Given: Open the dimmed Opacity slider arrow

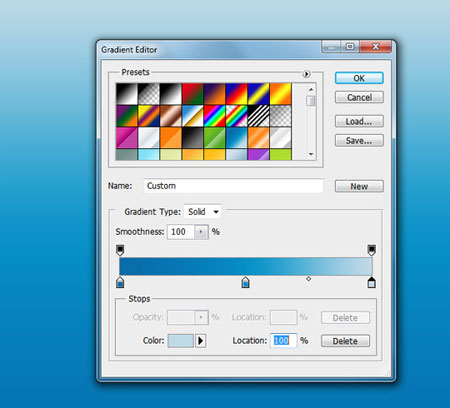Looking at the screenshot, I should pos(201,317).
